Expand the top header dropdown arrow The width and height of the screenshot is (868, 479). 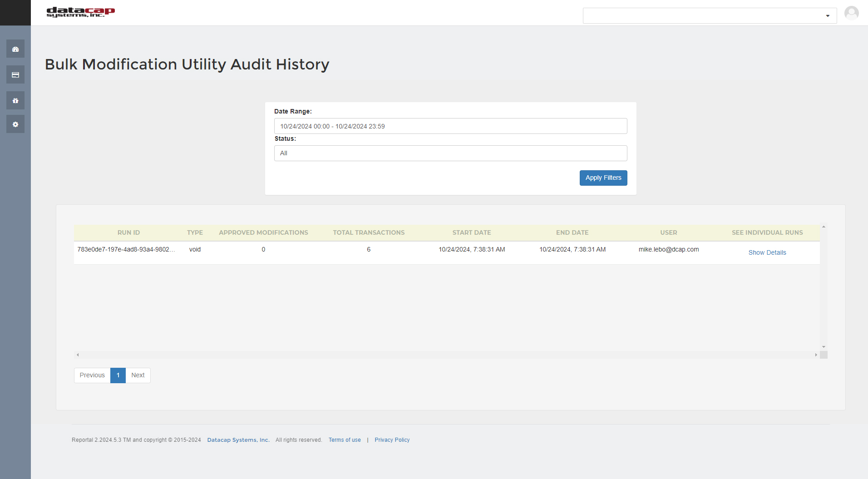pyautogui.click(x=828, y=16)
